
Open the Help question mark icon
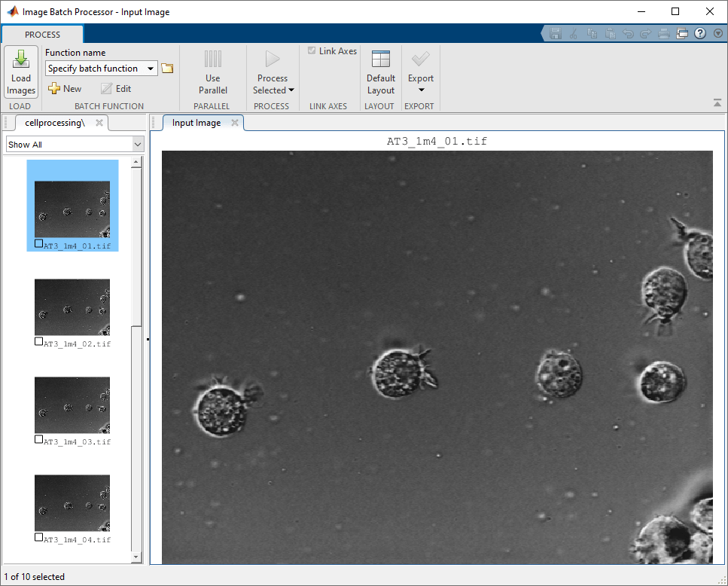[700, 33]
